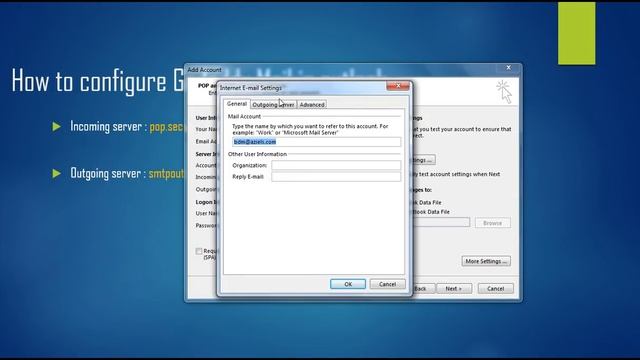Click the 'Mail Account' section label

[244, 116]
